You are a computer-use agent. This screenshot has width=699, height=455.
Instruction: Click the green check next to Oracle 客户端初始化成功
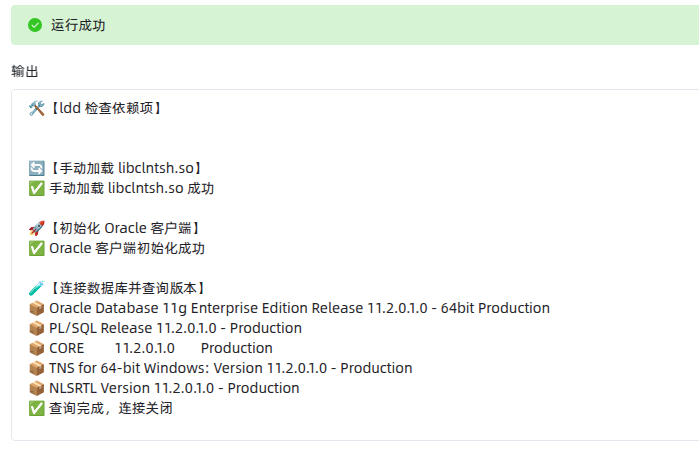tap(37, 248)
